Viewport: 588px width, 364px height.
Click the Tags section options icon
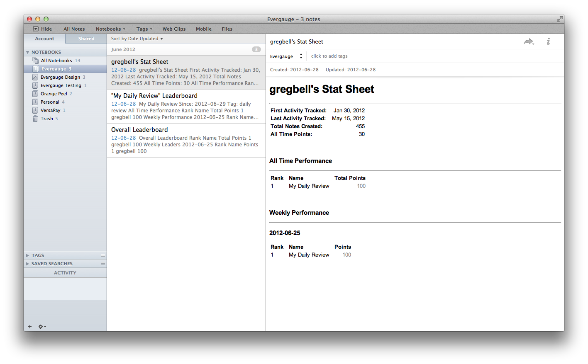102,255
